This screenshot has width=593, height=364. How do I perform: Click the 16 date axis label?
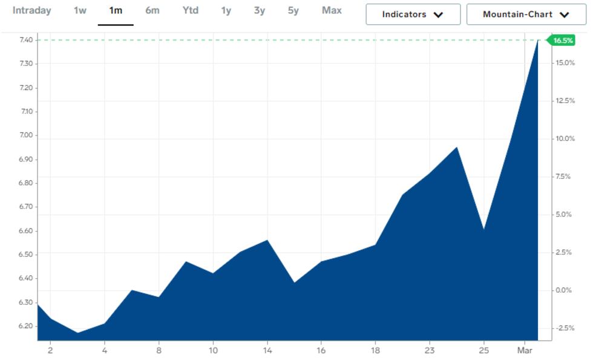coord(321,350)
